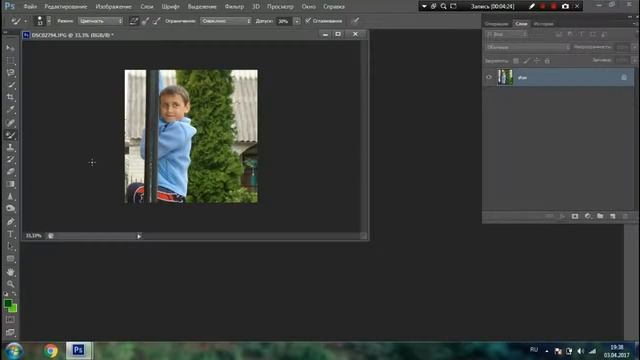This screenshot has height=360, width=640.
Task: Enable sampling once option
Action: point(145,21)
